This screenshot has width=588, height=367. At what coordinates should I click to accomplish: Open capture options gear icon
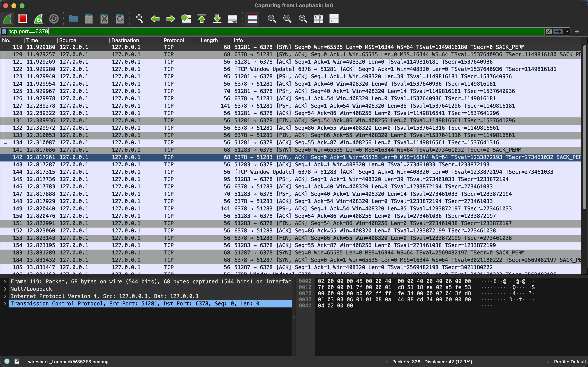coord(54,19)
